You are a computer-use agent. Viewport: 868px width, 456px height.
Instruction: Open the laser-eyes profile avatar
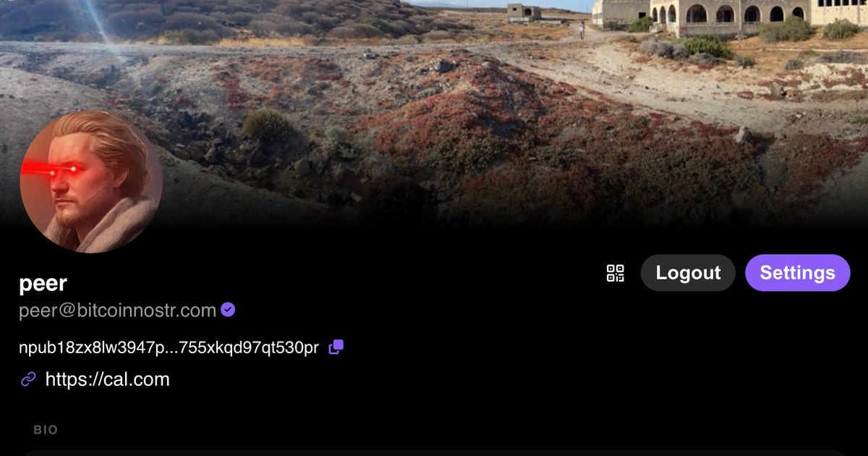(91, 182)
